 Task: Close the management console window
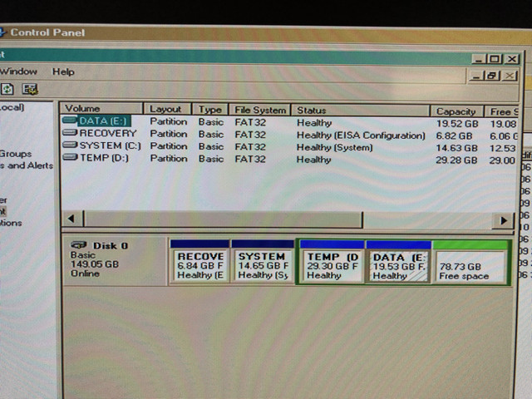512,59
